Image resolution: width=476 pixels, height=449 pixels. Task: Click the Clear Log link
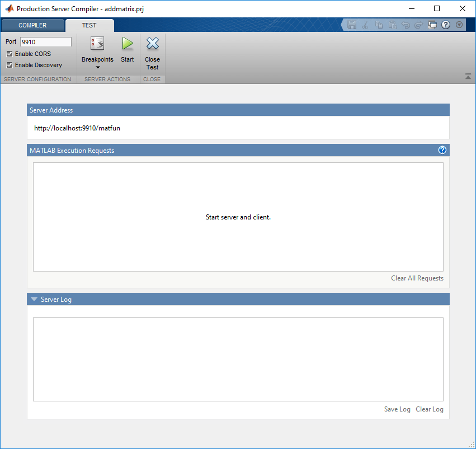430,409
